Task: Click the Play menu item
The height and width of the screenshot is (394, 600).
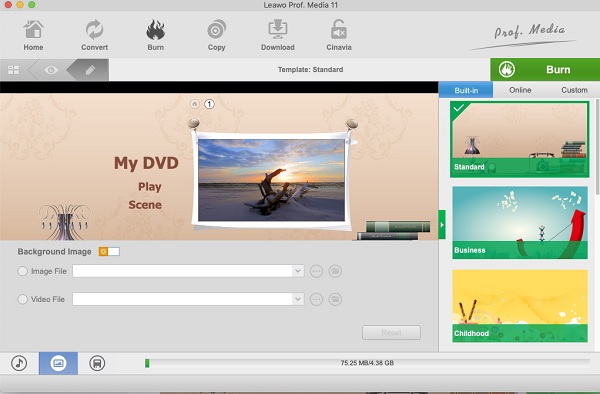Action: (x=150, y=187)
